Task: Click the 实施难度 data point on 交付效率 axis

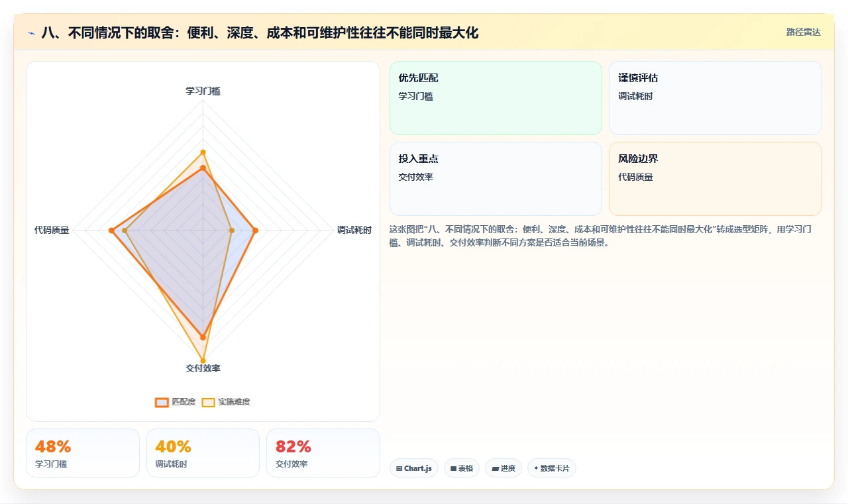Action: (203, 361)
